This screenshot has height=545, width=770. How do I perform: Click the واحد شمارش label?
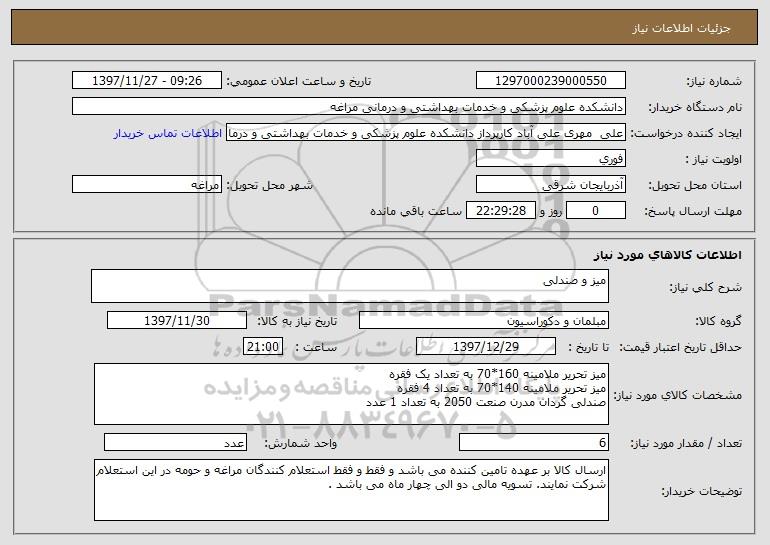point(301,443)
